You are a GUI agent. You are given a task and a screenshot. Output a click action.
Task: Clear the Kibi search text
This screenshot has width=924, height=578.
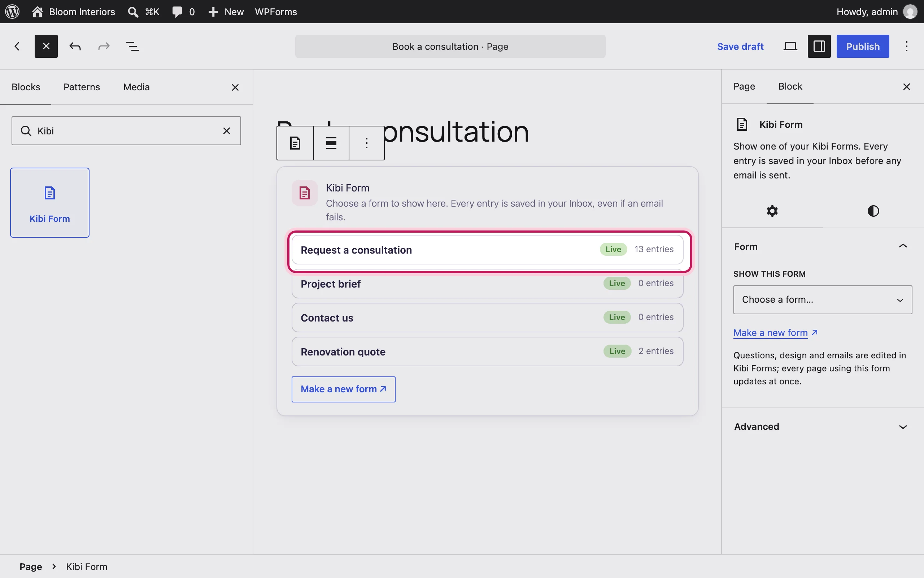pyautogui.click(x=226, y=131)
